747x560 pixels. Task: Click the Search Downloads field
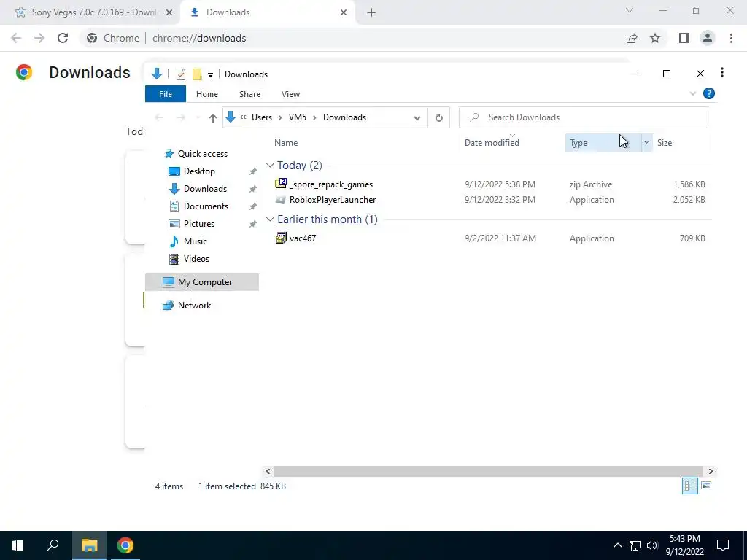click(x=583, y=117)
